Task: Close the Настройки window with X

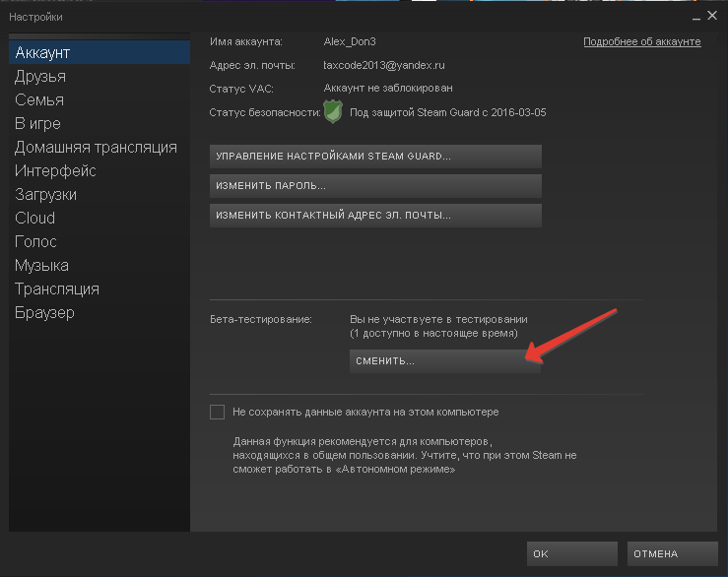Action: point(710,17)
